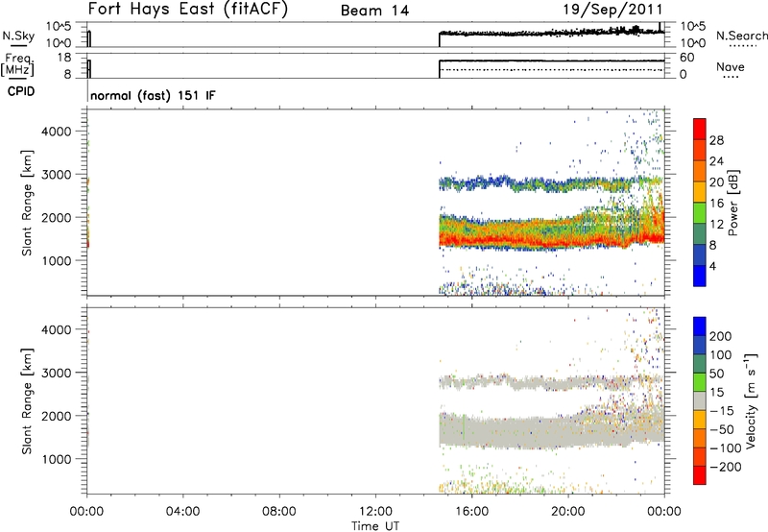Click the 'Velocity [m s-1]' colorbar title
768x532 pixels.
[x=751, y=400]
